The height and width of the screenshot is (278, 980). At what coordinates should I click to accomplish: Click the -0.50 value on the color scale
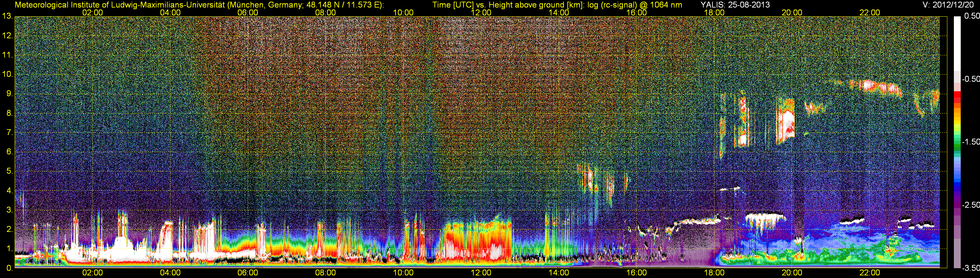(971, 79)
